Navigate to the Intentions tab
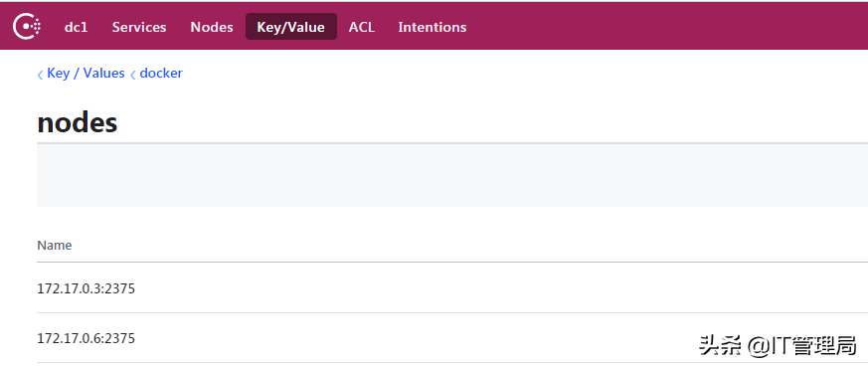Viewport: 868px width, 367px height. click(433, 27)
